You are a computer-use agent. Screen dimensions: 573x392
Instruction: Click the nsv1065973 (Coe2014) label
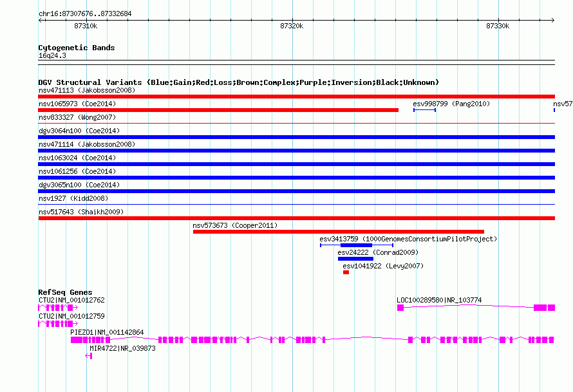click(77, 104)
